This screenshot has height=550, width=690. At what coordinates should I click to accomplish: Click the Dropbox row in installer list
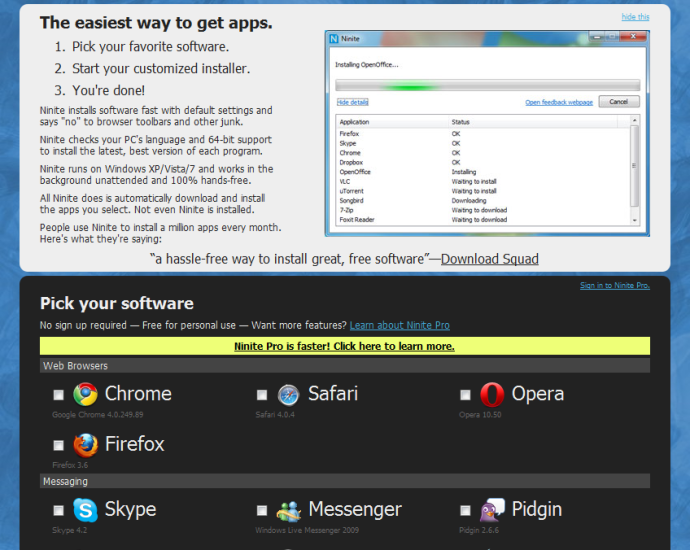(483, 162)
